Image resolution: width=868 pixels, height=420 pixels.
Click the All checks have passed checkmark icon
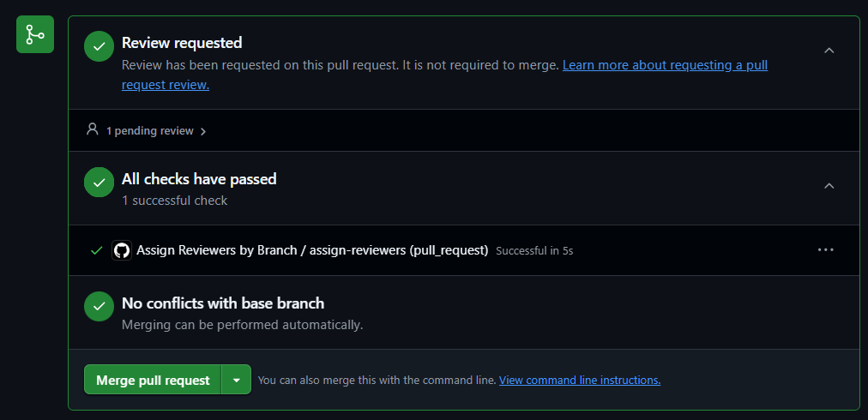99,182
